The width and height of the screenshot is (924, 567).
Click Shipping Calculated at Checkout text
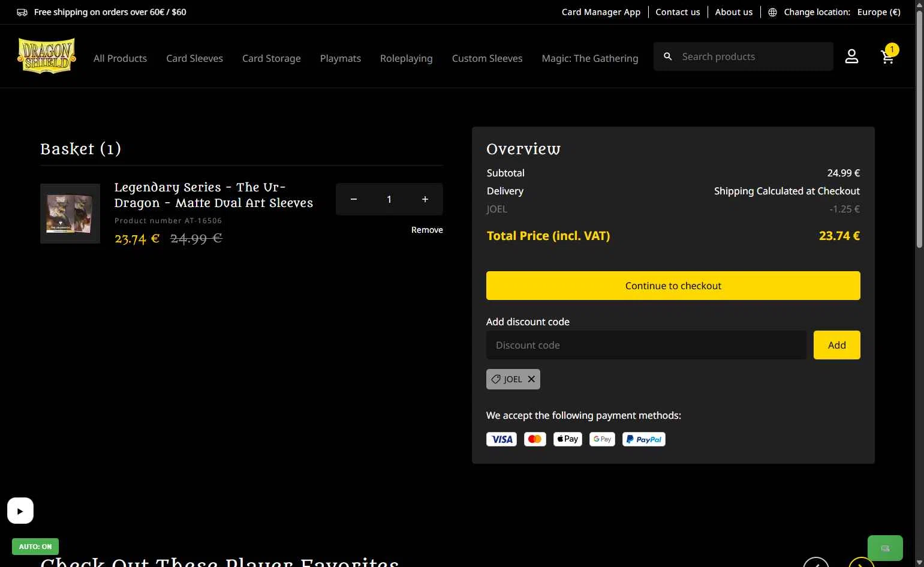(787, 191)
